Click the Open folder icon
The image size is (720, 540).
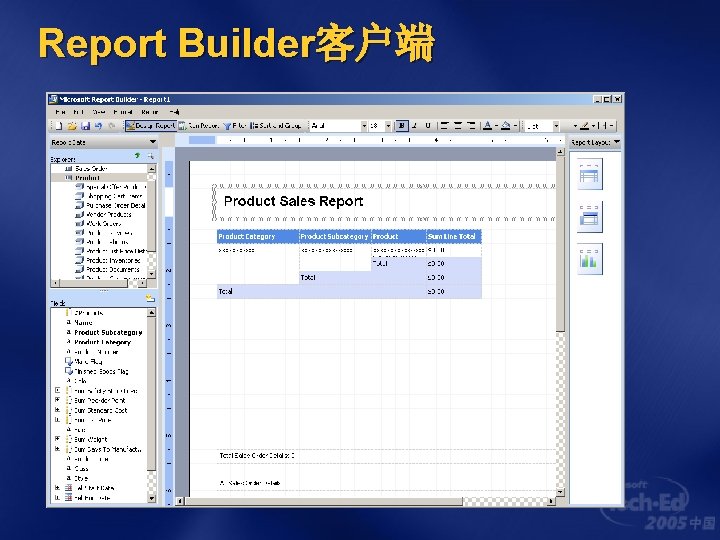point(72,125)
